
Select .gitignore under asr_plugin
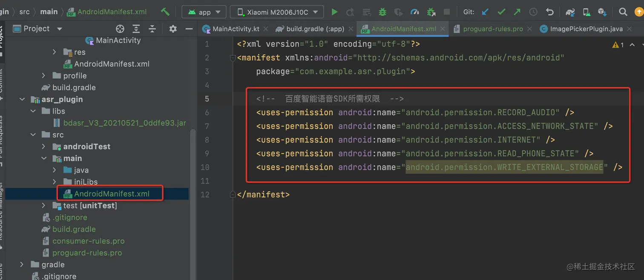click(x=65, y=217)
